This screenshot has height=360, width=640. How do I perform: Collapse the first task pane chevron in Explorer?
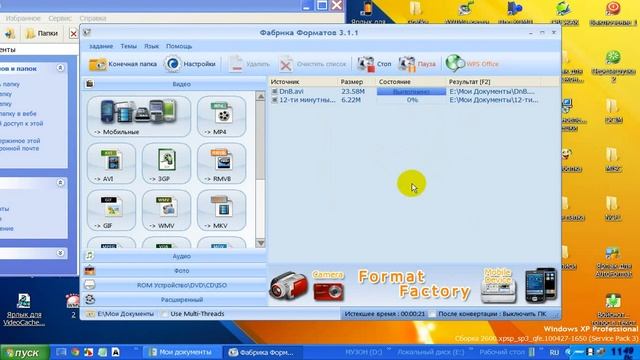60,68
